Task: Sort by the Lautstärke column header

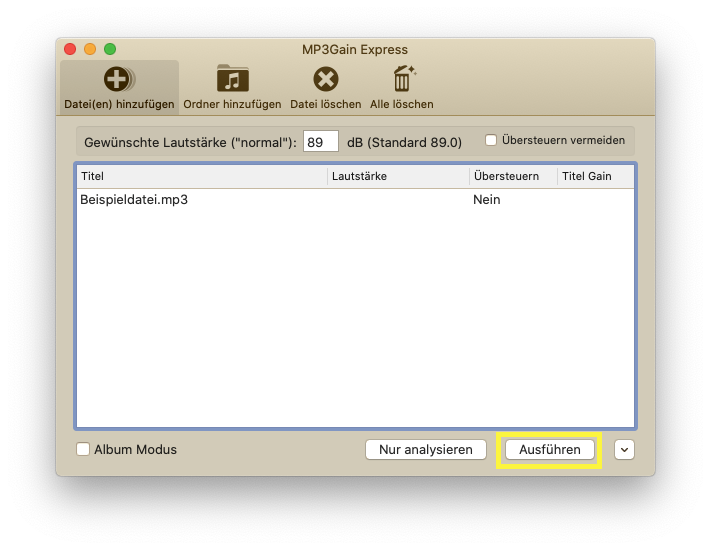Action: 397,176
